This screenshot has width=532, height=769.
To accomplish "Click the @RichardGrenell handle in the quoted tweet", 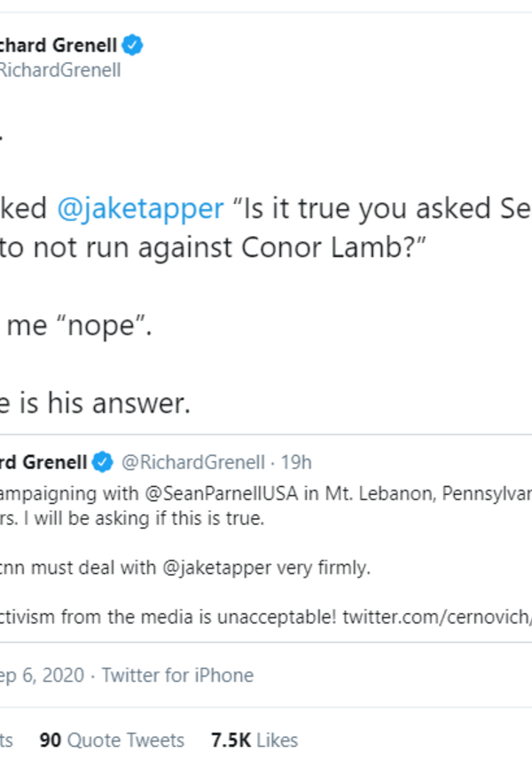I will point(192,462).
